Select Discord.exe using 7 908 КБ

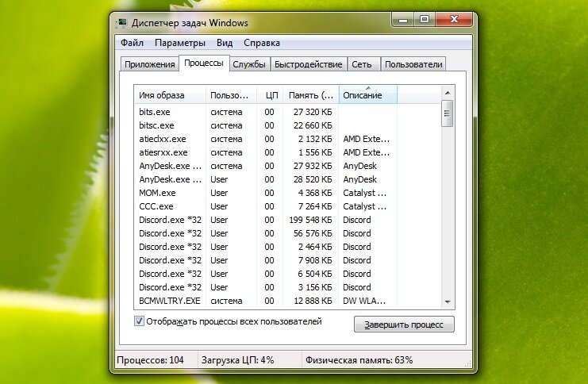pyautogui.click(x=287, y=260)
